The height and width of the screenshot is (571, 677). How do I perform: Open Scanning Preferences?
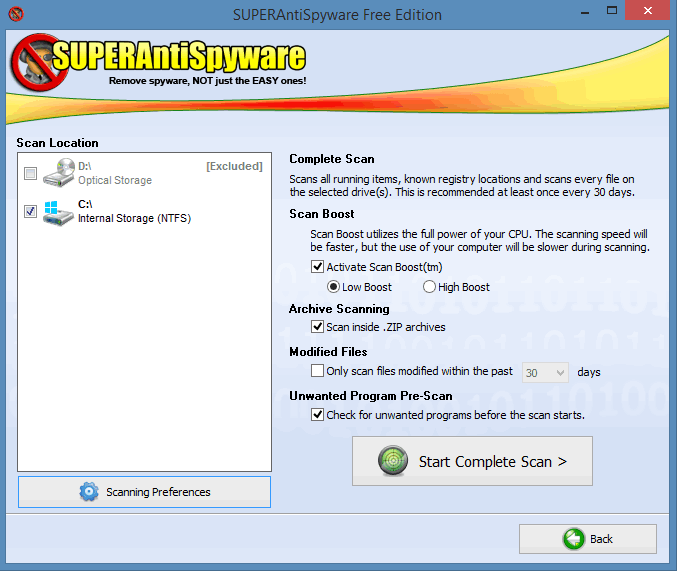[x=144, y=492]
